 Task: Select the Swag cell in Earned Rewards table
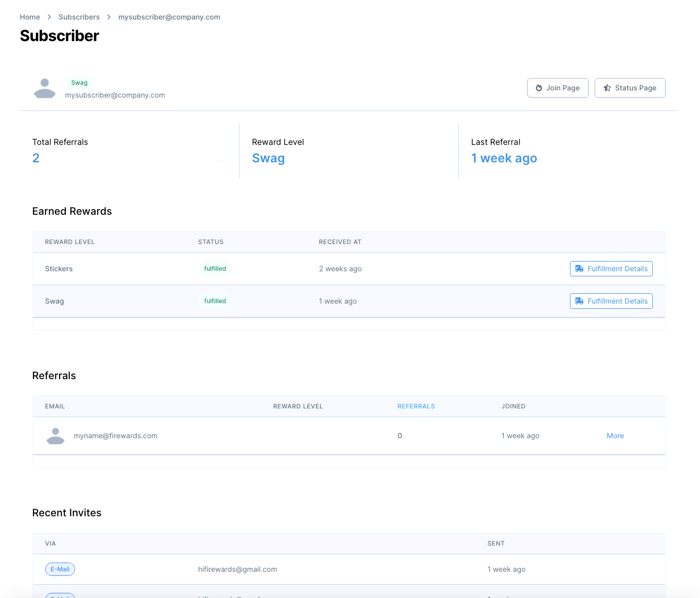click(x=54, y=302)
